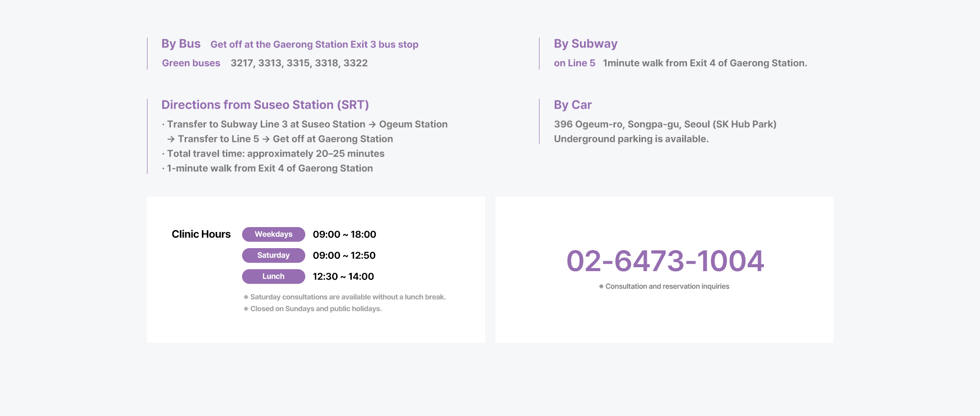
Task: Click the on Line 5 label
Action: pyautogui.click(x=574, y=63)
